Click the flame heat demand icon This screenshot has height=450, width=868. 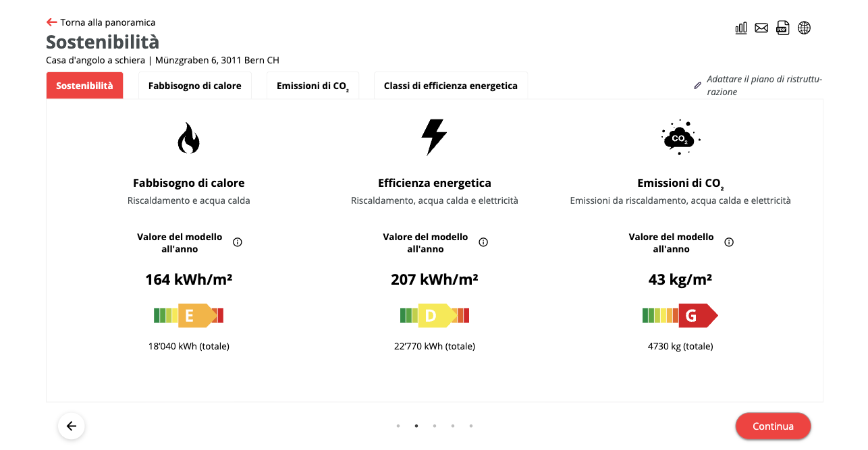click(189, 138)
